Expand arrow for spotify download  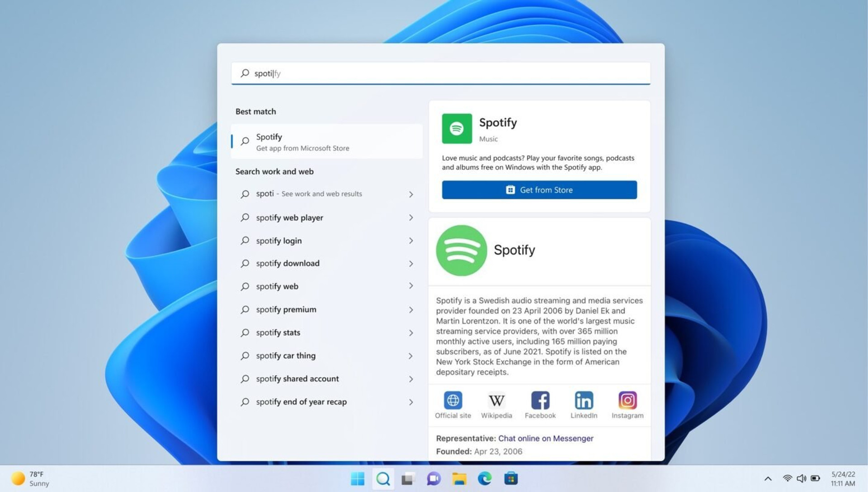[x=411, y=264]
